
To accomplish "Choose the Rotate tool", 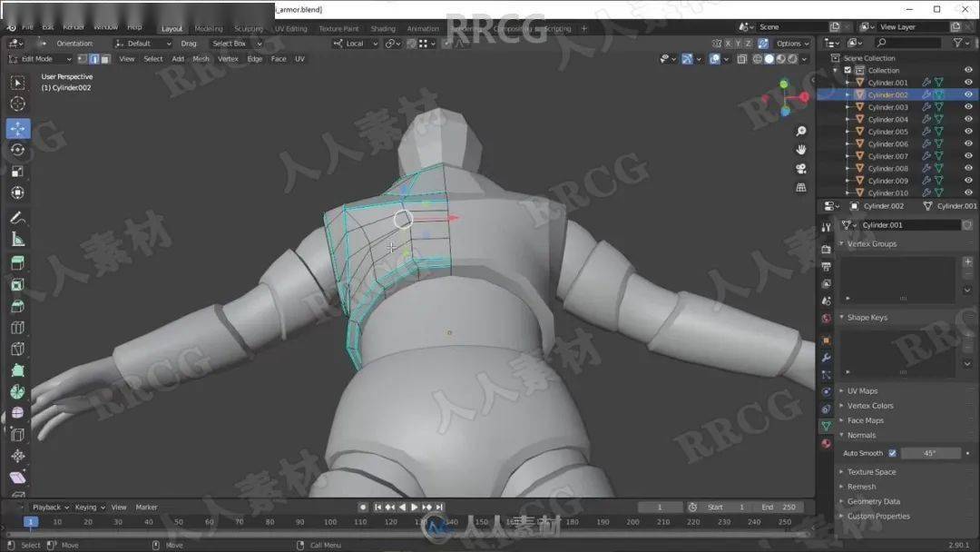I will tap(17, 150).
